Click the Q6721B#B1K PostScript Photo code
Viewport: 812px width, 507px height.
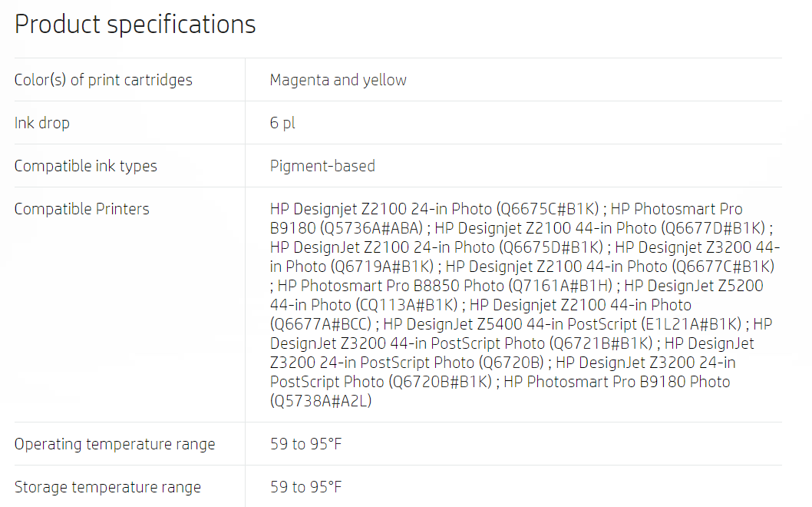click(x=601, y=343)
